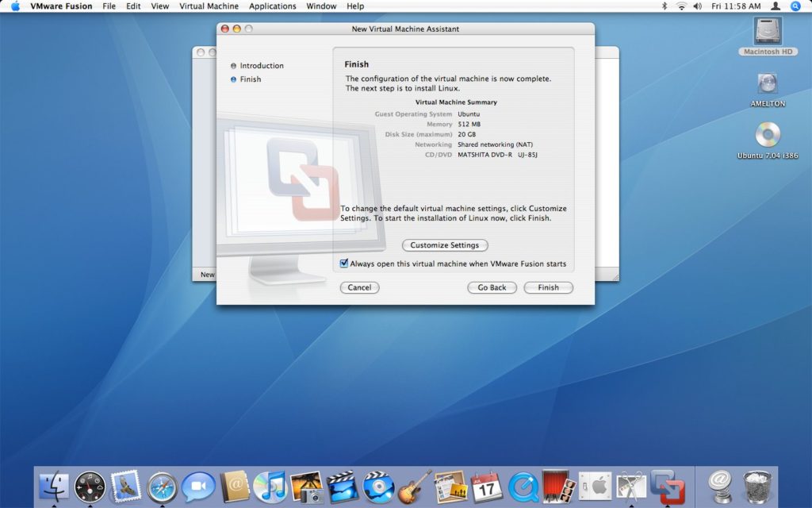This screenshot has height=508, width=812.
Task: Click the MATSHITA DVD-R UJ-85J value
Action: [498, 155]
